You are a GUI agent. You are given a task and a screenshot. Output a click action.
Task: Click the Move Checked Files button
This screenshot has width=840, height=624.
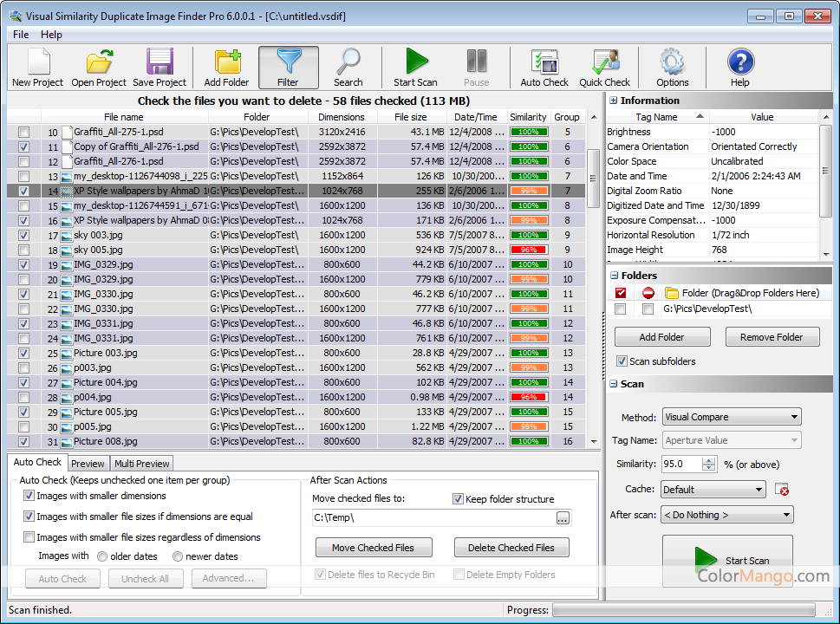pos(374,548)
